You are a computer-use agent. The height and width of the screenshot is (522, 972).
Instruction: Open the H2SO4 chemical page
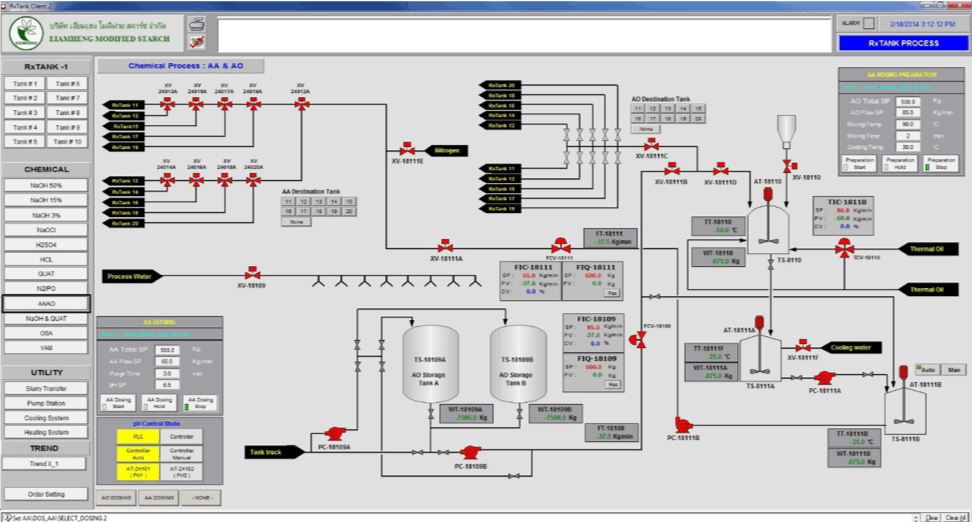coord(46,244)
